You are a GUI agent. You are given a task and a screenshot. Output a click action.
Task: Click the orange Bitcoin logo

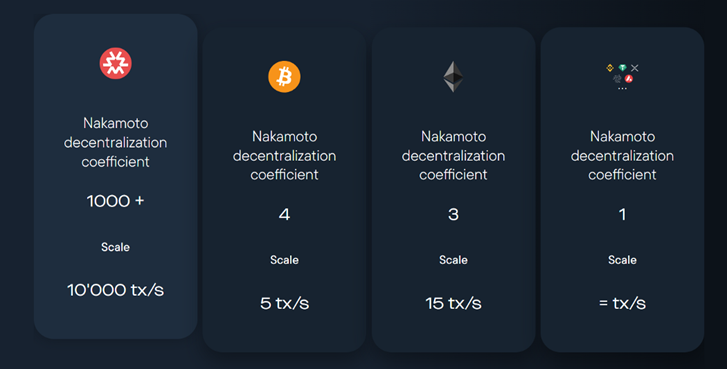(284, 76)
